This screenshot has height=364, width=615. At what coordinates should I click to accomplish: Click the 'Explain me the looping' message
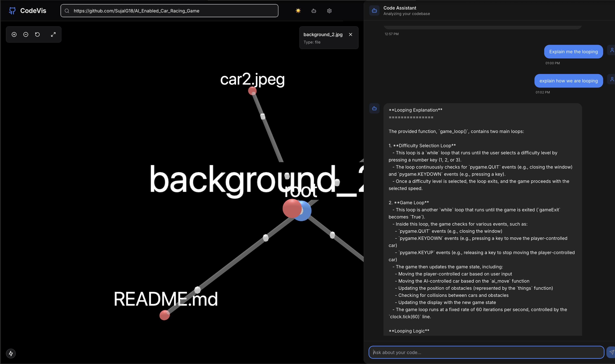[x=573, y=52]
